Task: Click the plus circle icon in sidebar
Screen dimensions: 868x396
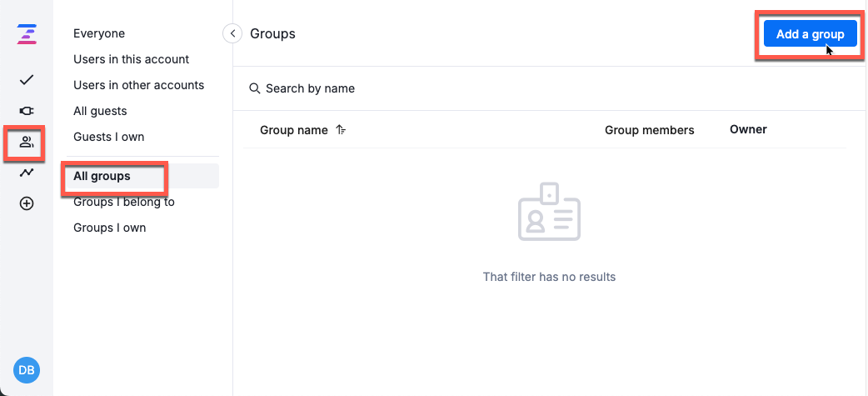Action: tap(27, 203)
